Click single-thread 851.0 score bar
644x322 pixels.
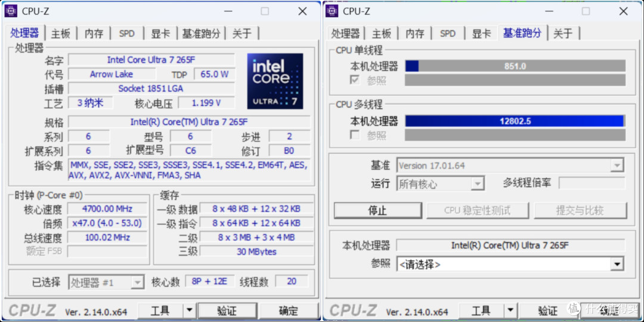[x=515, y=66]
